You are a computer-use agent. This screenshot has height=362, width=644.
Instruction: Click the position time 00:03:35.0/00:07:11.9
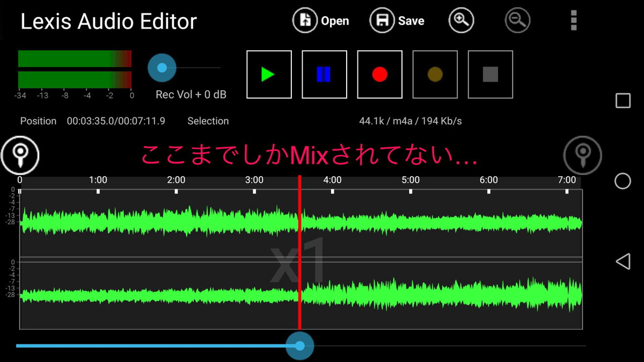pyautogui.click(x=116, y=121)
